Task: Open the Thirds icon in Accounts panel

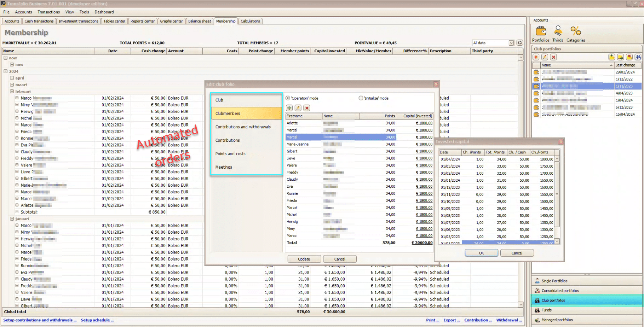Action: coord(558,31)
